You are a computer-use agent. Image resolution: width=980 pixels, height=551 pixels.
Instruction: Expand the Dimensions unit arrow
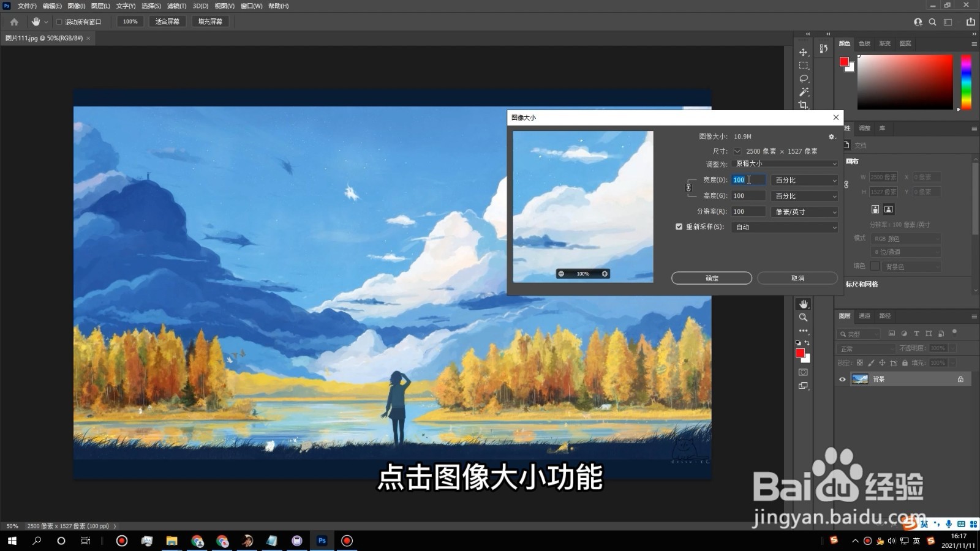[737, 151]
